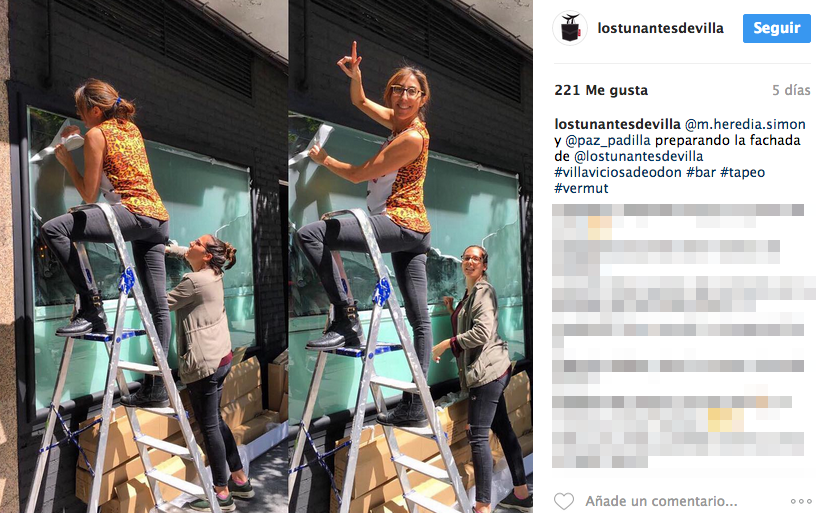Open the #tapeo hashtag
824x513 pixels.
(x=743, y=172)
